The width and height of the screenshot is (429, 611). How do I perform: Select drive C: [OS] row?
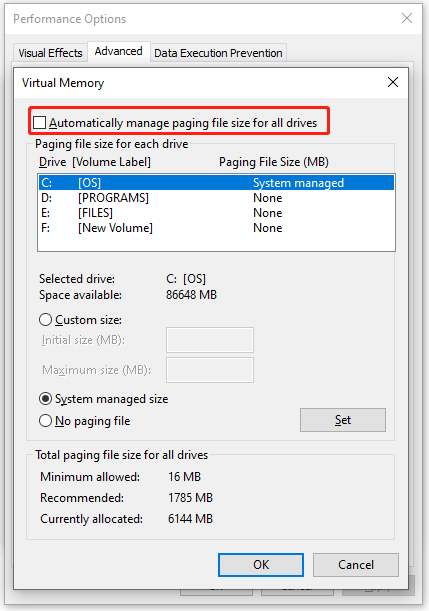click(x=216, y=183)
